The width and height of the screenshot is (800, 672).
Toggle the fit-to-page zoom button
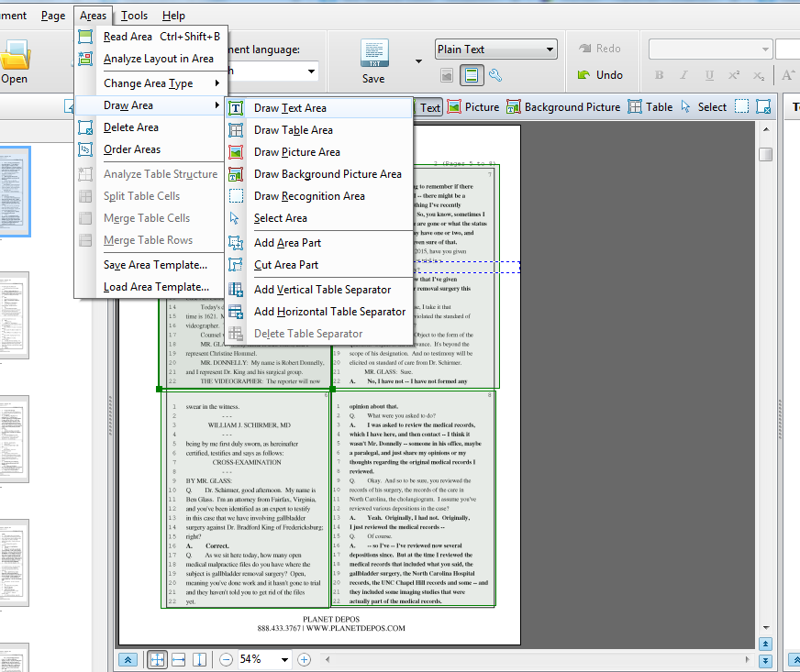click(157, 660)
